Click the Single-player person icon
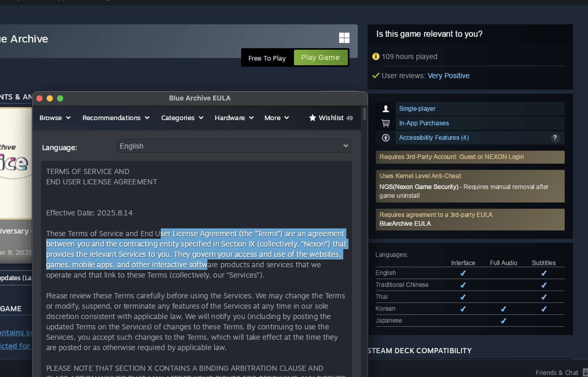 pos(386,109)
